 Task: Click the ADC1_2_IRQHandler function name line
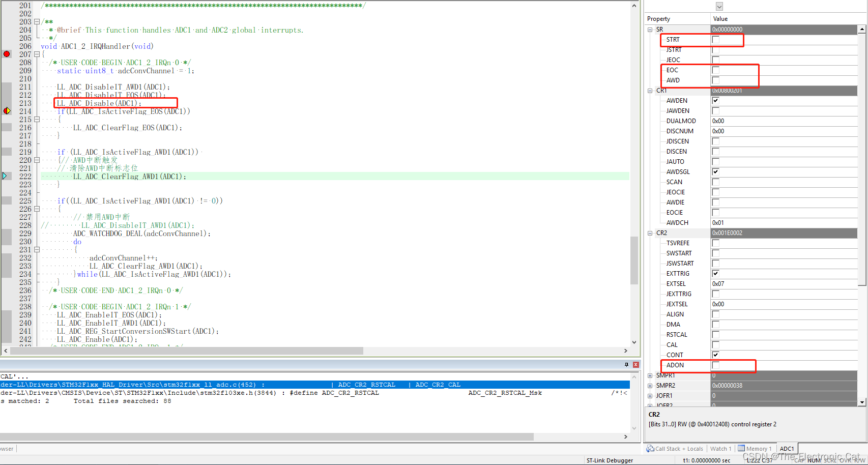pos(97,46)
